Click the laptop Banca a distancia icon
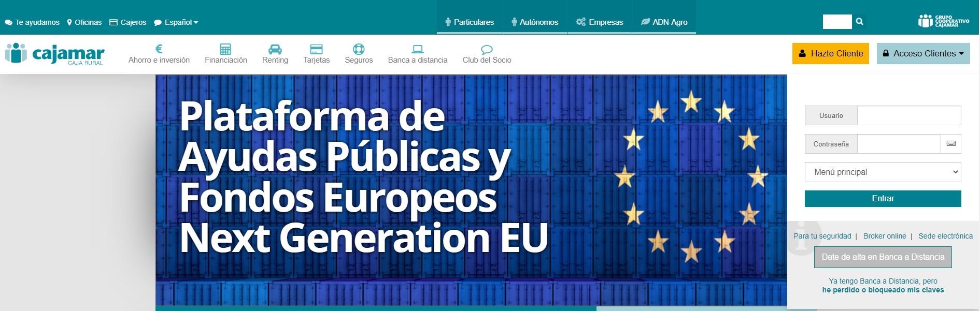The height and width of the screenshot is (311, 980). coord(418,49)
